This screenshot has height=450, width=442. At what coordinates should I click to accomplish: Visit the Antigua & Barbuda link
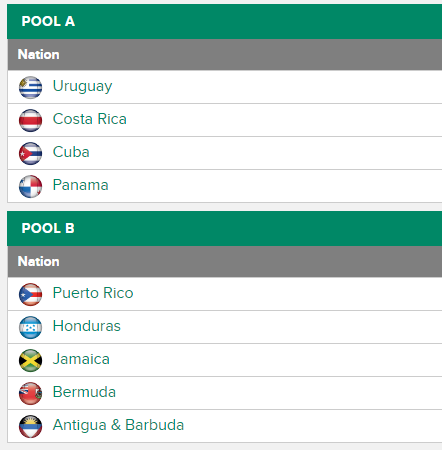118,425
